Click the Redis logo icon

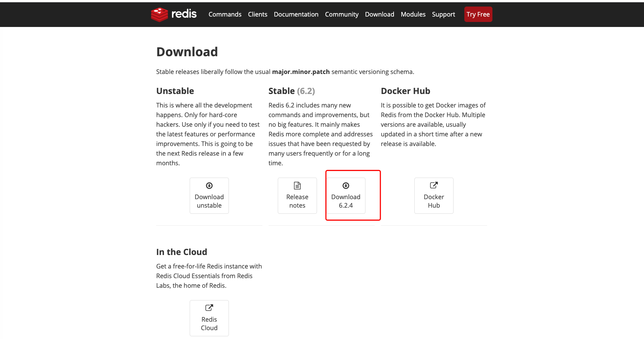[159, 15]
